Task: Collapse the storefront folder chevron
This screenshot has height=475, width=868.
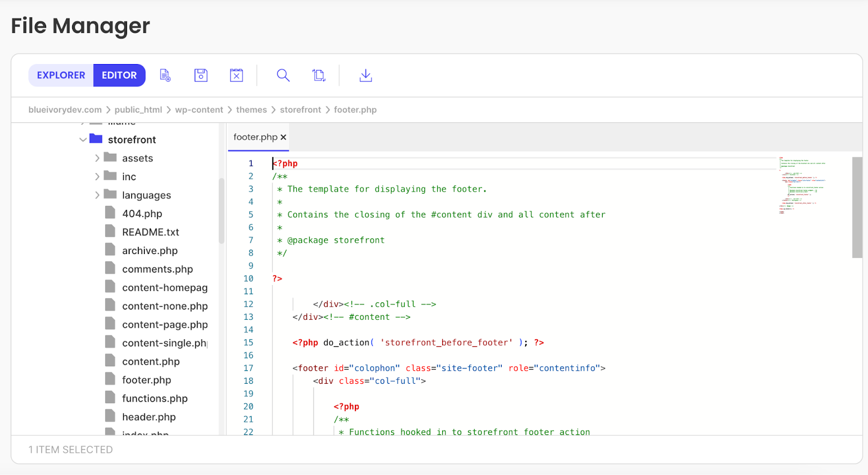Action: click(83, 140)
